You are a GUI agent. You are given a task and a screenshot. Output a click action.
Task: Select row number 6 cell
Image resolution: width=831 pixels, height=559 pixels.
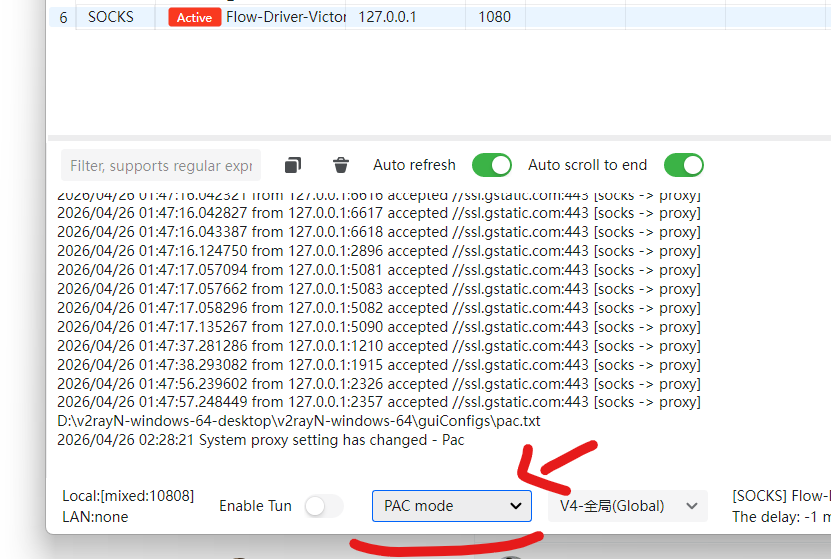(x=63, y=17)
